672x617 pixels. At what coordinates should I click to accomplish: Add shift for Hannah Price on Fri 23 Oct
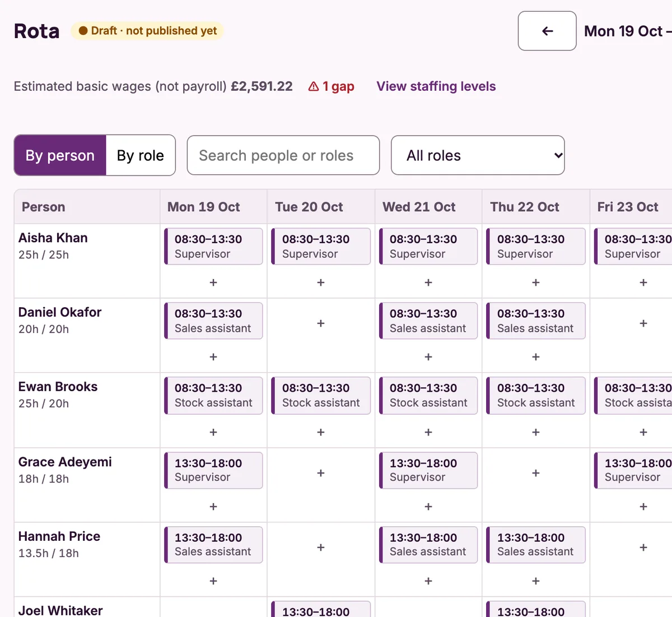[x=643, y=548]
